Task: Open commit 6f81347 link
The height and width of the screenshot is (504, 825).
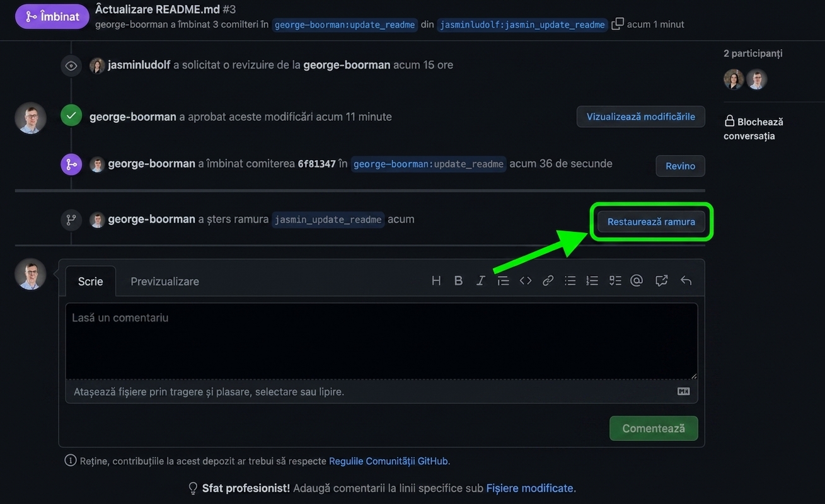Action: [316, 164]
